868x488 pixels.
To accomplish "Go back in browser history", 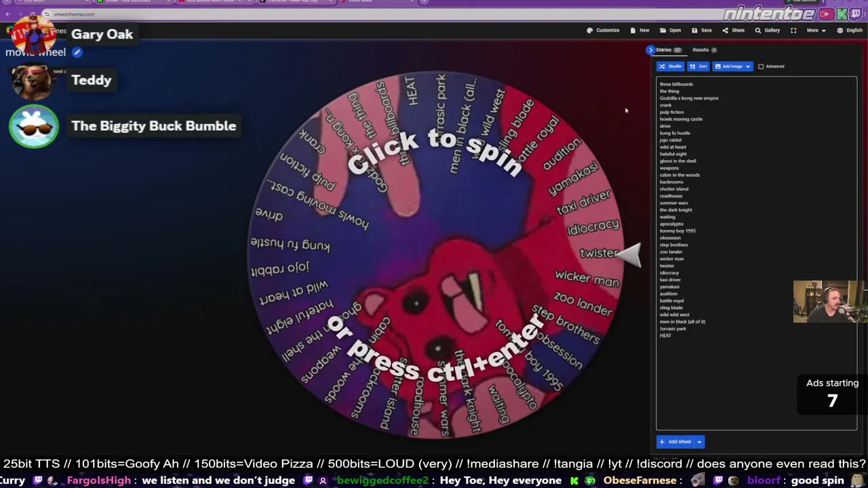I will pyautogui.click(x=9, y=14).
